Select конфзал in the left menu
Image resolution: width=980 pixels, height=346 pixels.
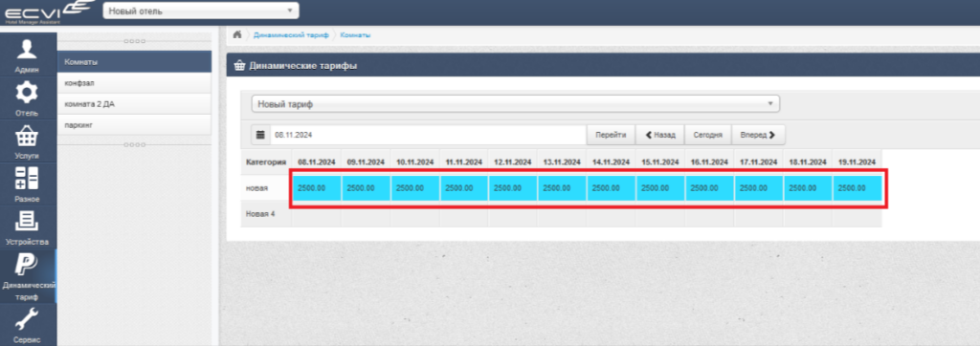pyautogui.click(x=134, y=83)
